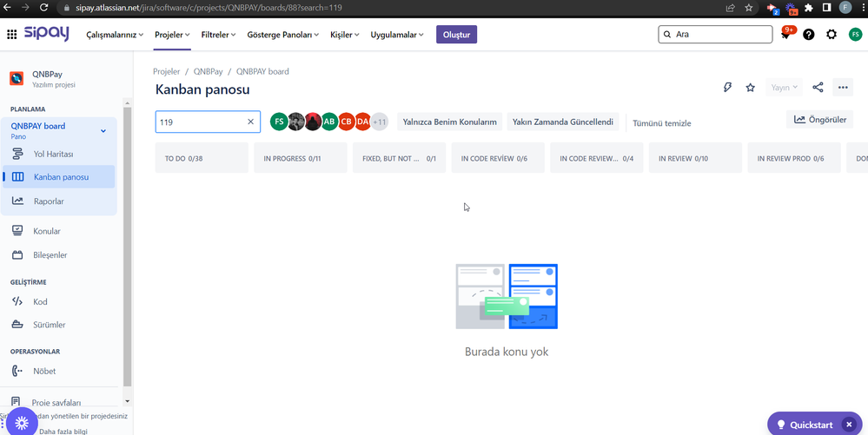Focus the Ara search field
Screen dimensions: 868x435
[715, 35]
